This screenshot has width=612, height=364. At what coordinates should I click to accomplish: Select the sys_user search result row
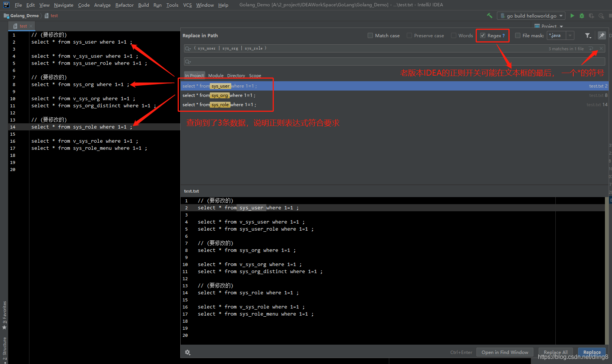point(394,86)
